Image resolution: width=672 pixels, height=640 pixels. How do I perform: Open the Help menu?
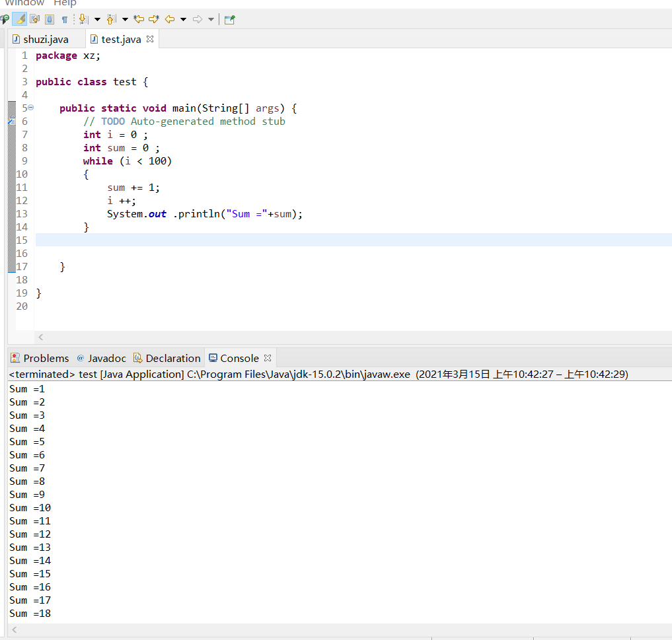click(x=65, y=3)
